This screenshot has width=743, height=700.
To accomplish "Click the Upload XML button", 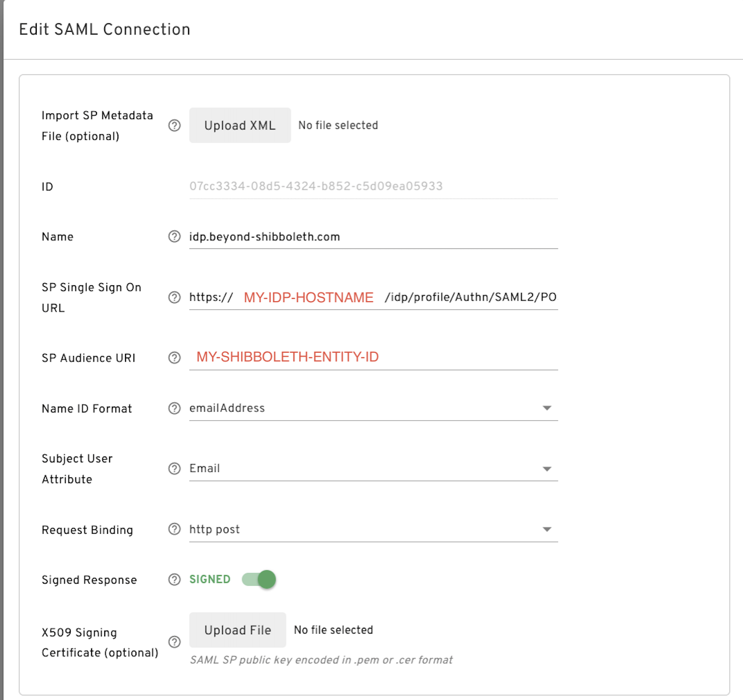I will [240, 126].
